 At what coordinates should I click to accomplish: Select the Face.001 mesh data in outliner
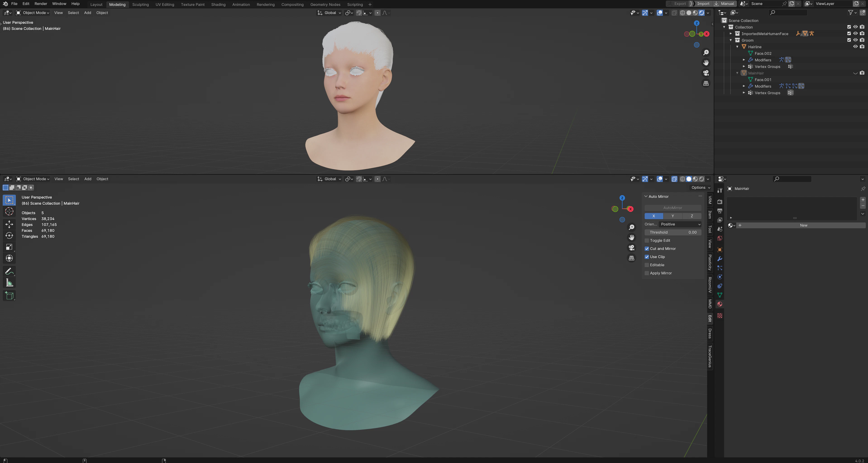pos(763,80)
